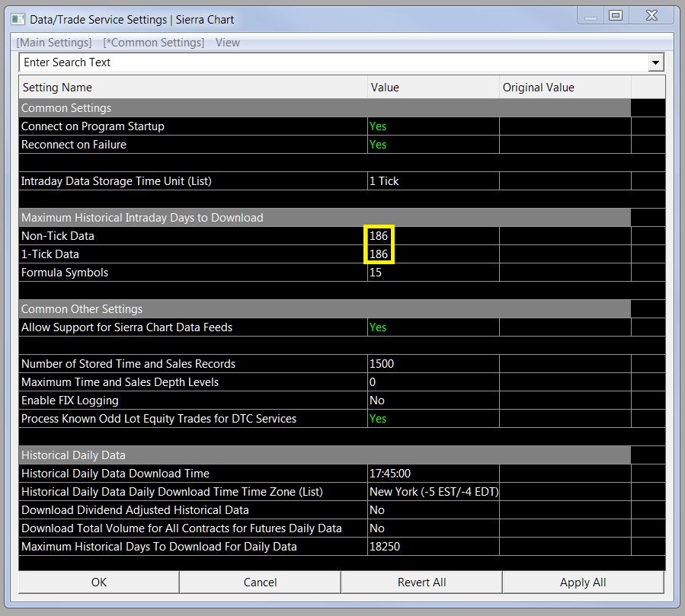Image resolution: width=685 pixels, height=616 pixels.
Task: Edit Maximum Time and Sales Depth Levels value
Action: tap(433, 382)
